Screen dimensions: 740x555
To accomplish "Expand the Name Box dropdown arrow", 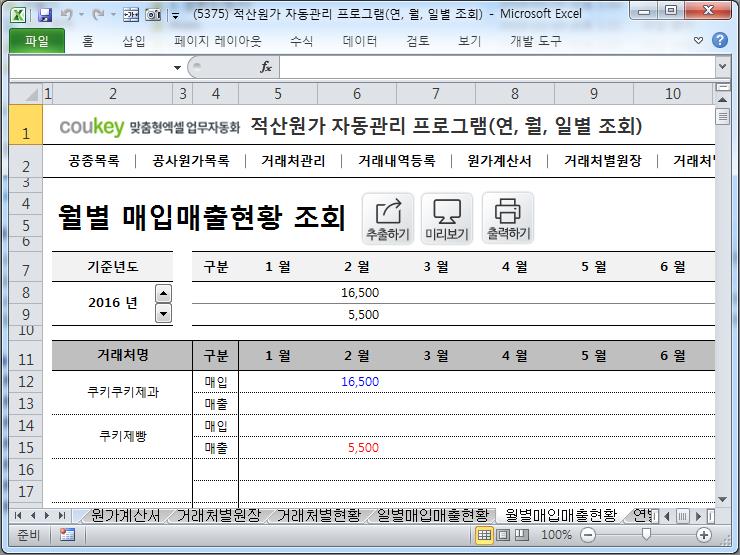I will point(177,67).
